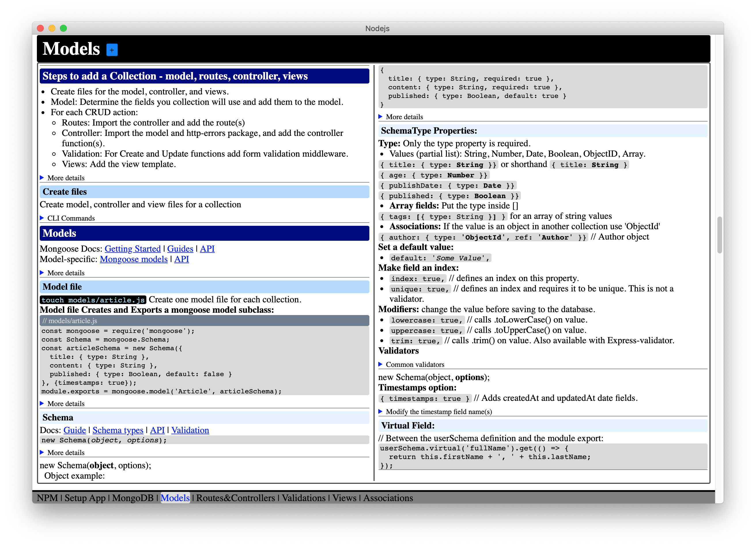This screenshot has height=546, width=756.
Task: Click the 'Steps to add a Collection' banner
Action: [204, 76]
